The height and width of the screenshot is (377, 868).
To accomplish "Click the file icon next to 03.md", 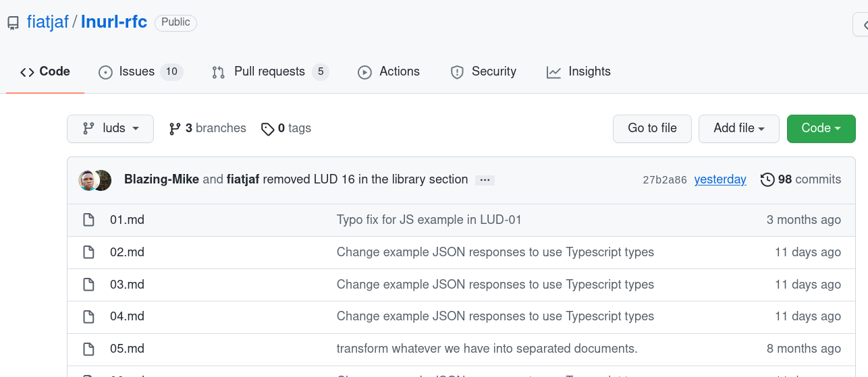I will 88,285.
